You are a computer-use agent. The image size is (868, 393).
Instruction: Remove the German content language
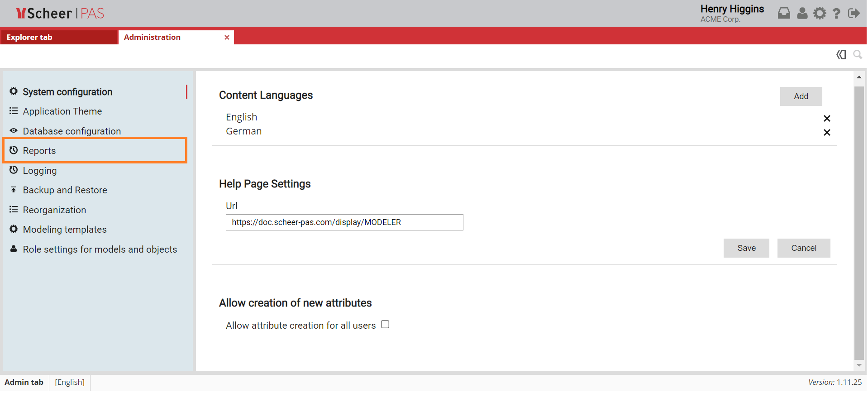(x=827, y=133)
